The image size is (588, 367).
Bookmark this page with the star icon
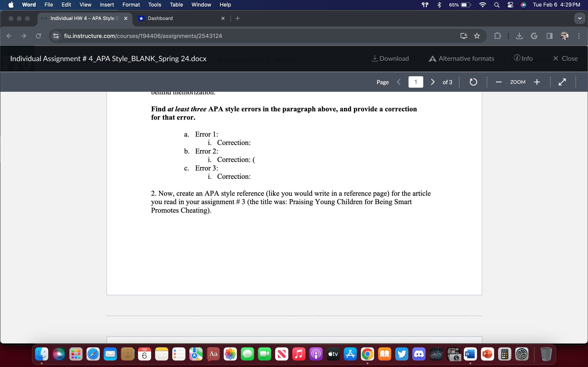[477, 36]
